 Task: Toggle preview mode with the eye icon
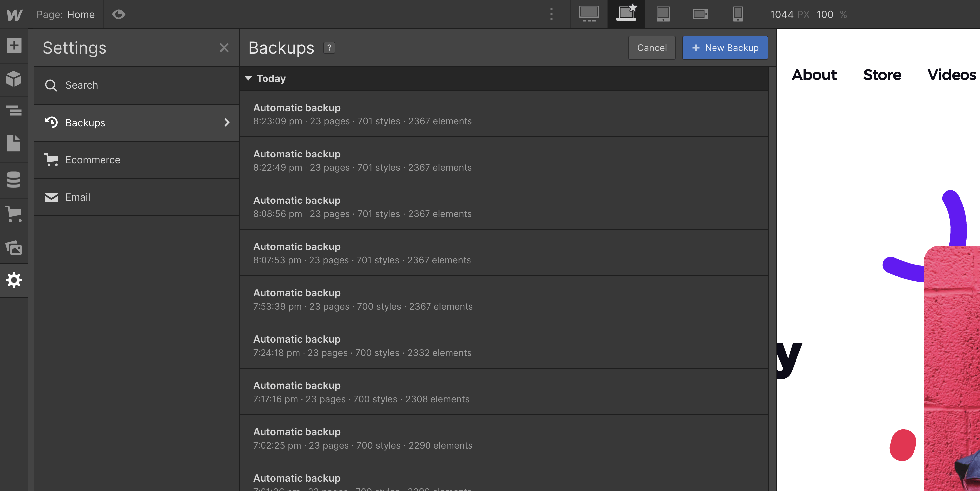click(119, 14)
